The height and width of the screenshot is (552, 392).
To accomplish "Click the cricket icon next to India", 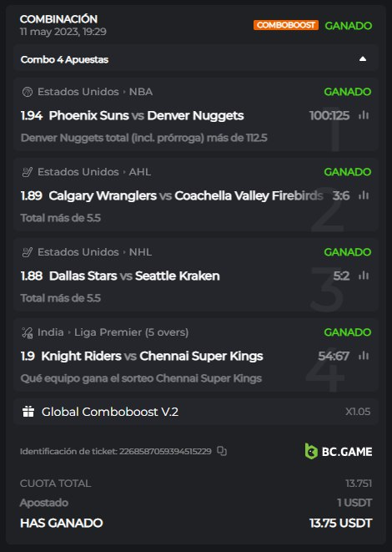I will click(28, 332).
